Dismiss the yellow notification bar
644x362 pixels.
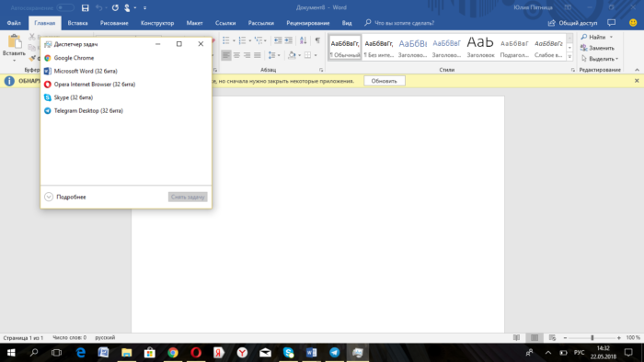click(637, 81)
